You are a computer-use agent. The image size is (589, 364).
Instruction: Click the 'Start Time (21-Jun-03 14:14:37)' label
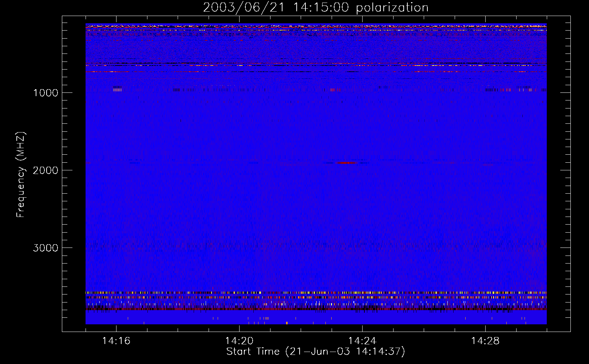coord(316,352)
